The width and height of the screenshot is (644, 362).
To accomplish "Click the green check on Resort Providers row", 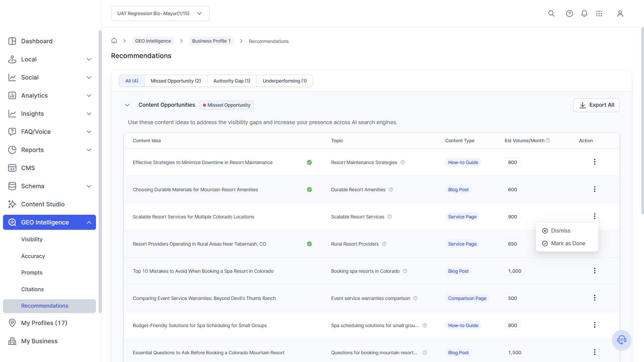I will click(x=309, y=244).
